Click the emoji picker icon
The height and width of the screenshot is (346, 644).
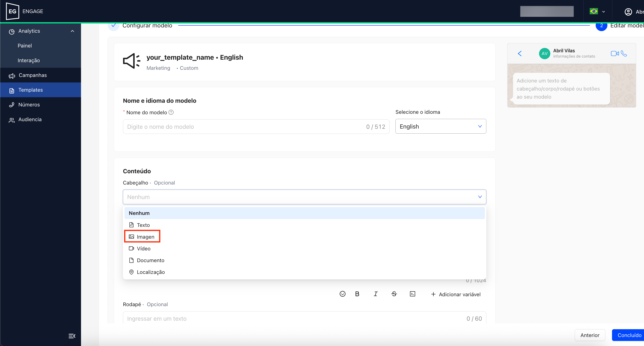(x=342, y=294)
